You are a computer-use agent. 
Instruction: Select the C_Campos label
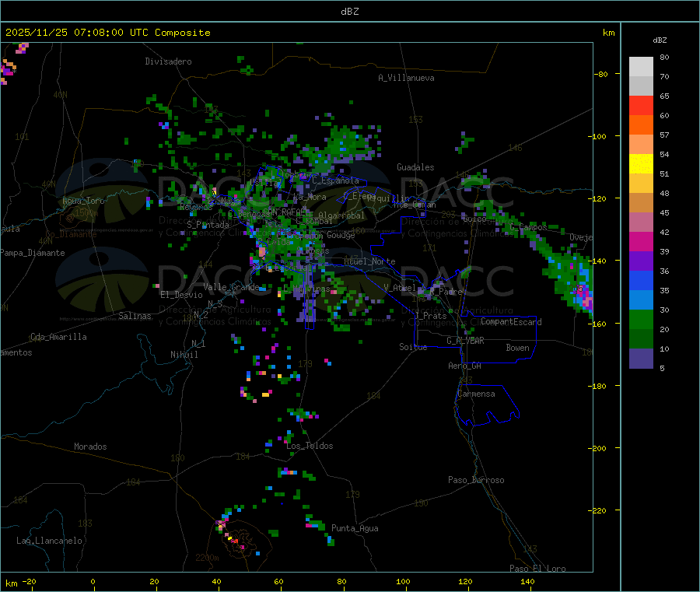529,227
